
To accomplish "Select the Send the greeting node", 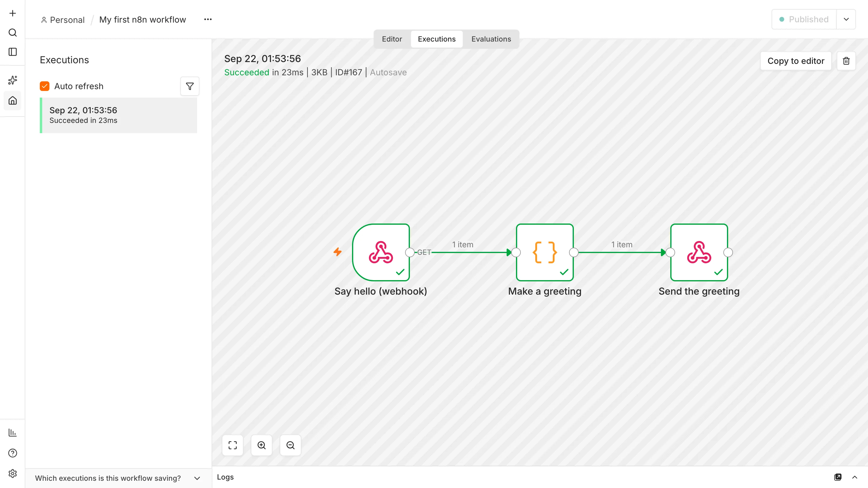I will [699, 252].
